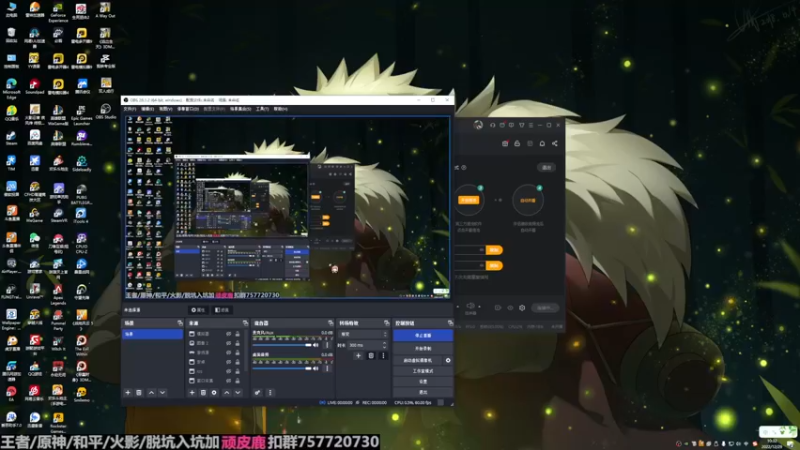Open the hamburger menu in dark app
The image size is (800, 450).
pos(531,125)
